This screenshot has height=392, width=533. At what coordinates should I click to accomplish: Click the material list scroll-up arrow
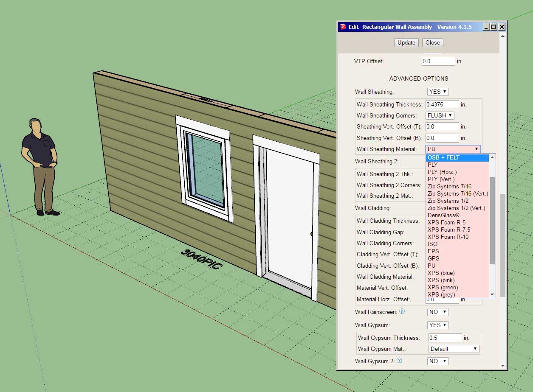pyautogui.click(x=492, y=157)
